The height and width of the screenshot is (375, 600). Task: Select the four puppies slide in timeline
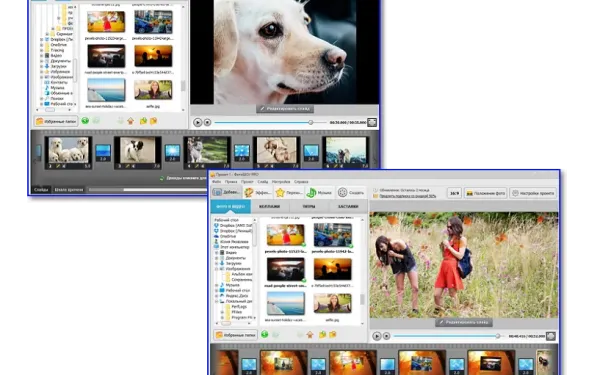68,153
